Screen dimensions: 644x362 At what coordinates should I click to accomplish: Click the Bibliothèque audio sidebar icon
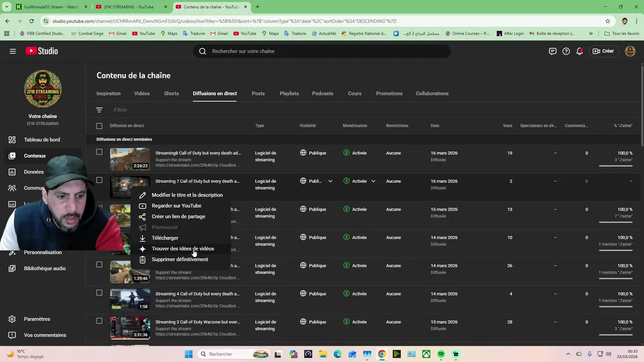(x=13, y=268)
